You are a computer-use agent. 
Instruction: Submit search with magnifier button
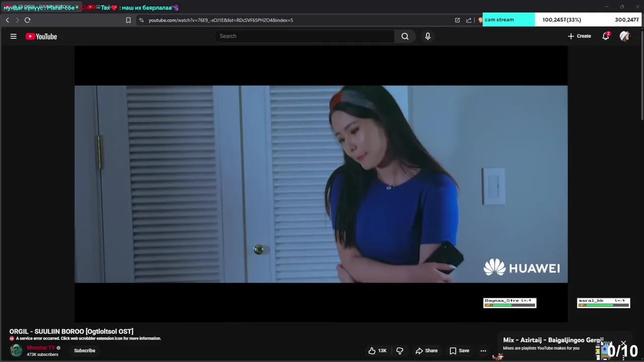pos(405,36)
